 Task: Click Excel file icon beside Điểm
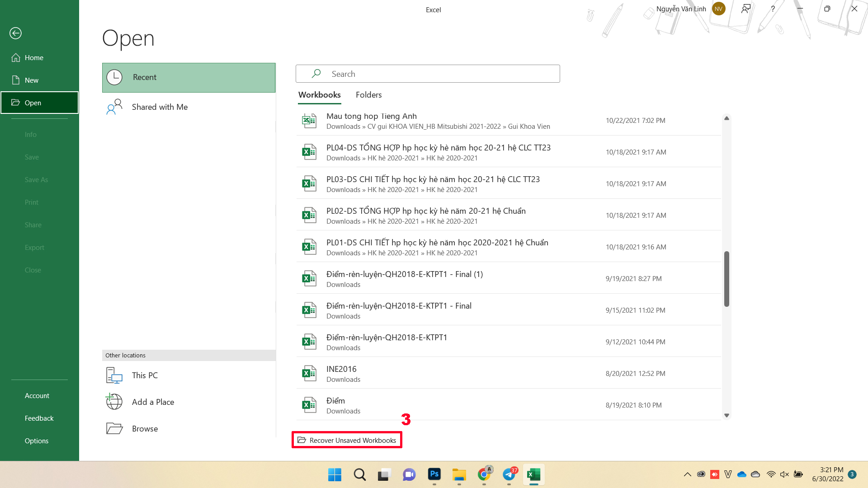[x=309, y=405]
